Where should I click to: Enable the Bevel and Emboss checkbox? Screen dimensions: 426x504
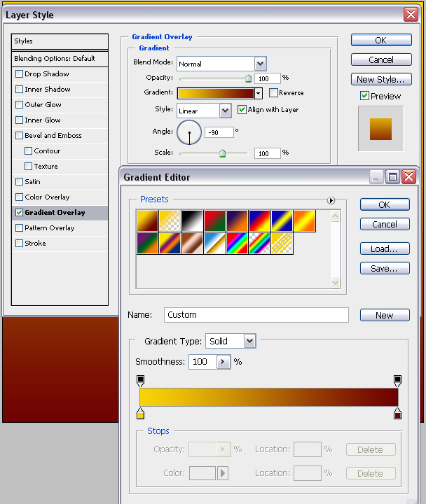pos(20,135)
